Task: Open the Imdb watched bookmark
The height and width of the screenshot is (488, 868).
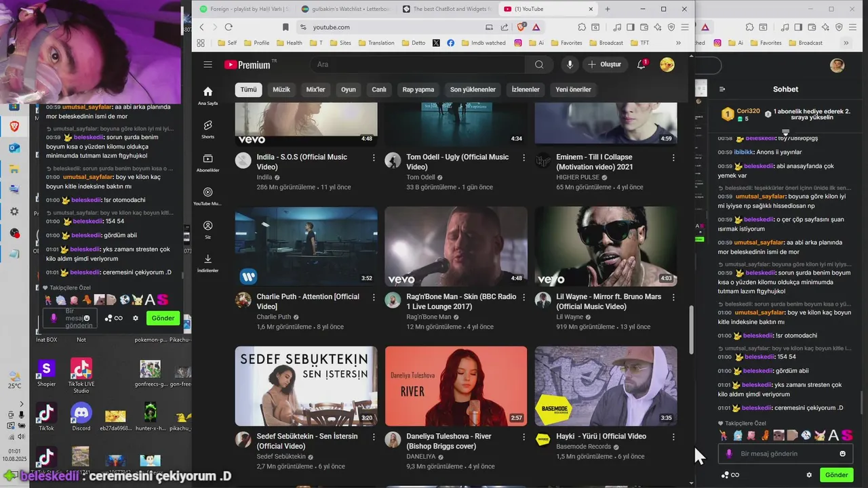Action: (483, 43)
